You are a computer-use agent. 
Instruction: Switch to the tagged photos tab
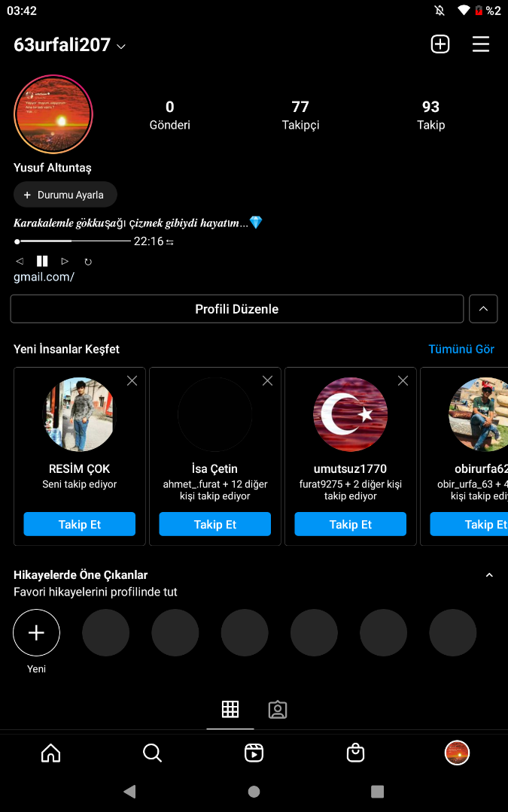(278, 709)
